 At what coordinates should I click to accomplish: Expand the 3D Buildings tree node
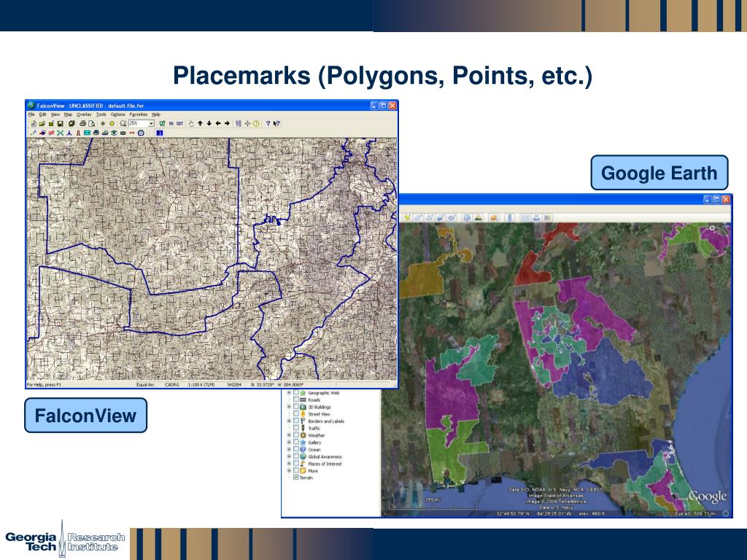[x=289, y=407]
